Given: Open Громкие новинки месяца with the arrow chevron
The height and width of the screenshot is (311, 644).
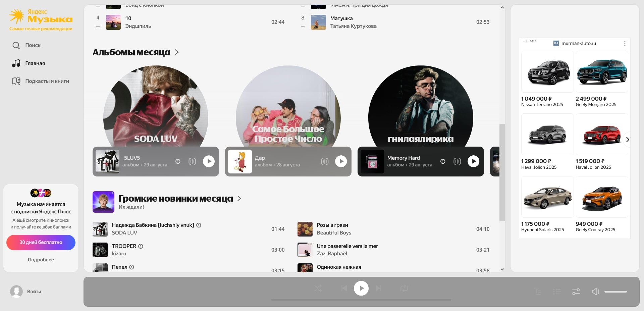Looking at the screenshot, I should click(x=239, y=198).
